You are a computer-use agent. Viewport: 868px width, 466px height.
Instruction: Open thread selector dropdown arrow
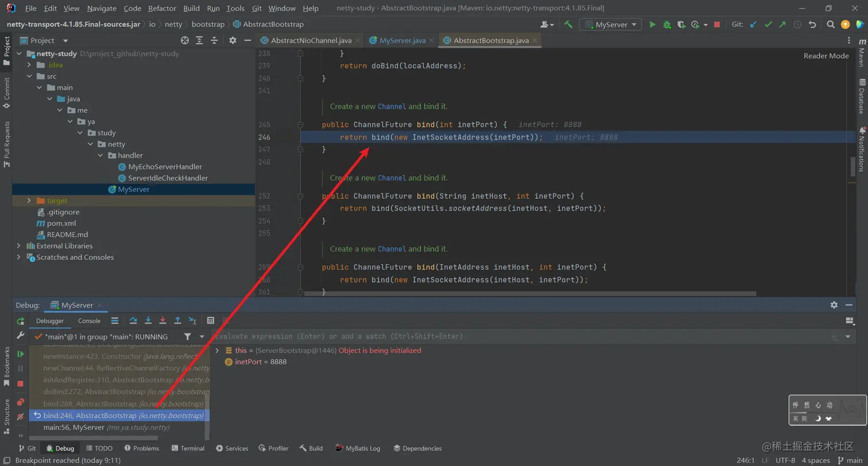(201, 337)
